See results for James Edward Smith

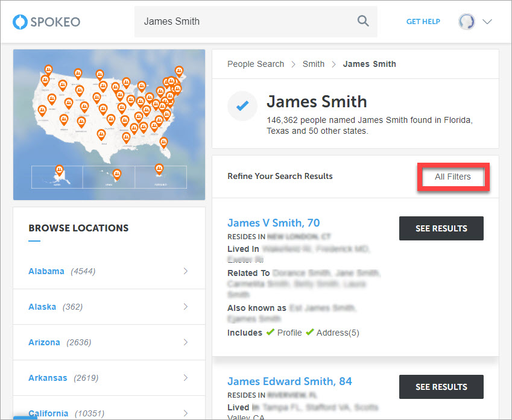coord(441,387)
